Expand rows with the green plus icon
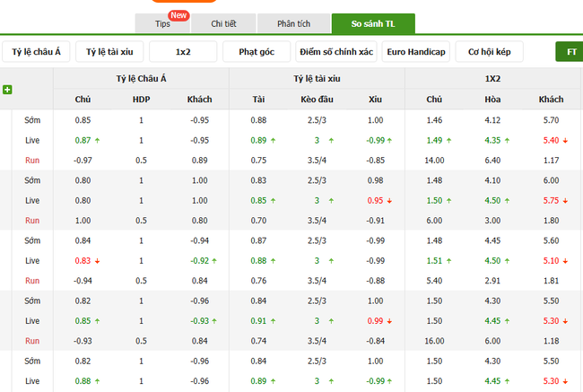 (7, 90)
